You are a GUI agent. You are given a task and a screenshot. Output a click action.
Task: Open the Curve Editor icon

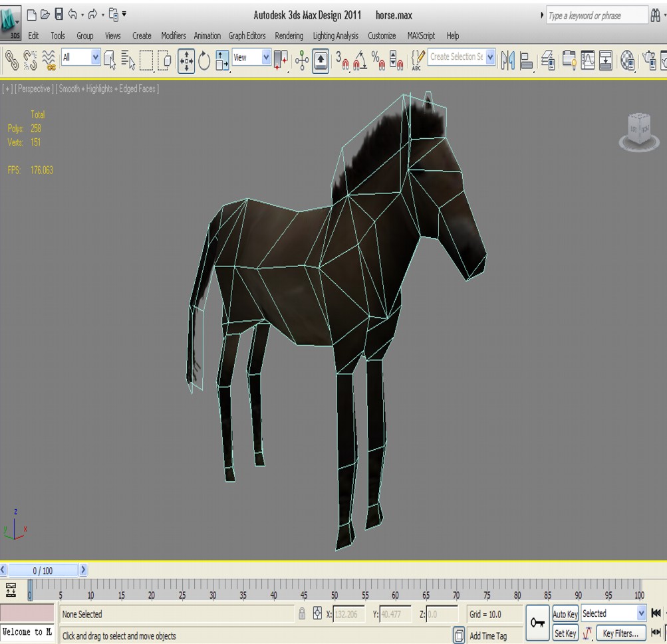(x=587, y=60)
